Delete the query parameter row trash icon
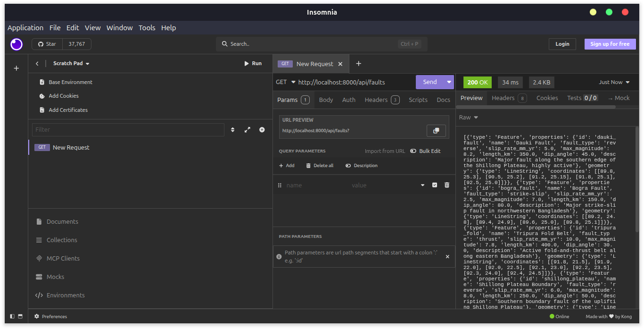644x329 pixels. tap(447, 185)
